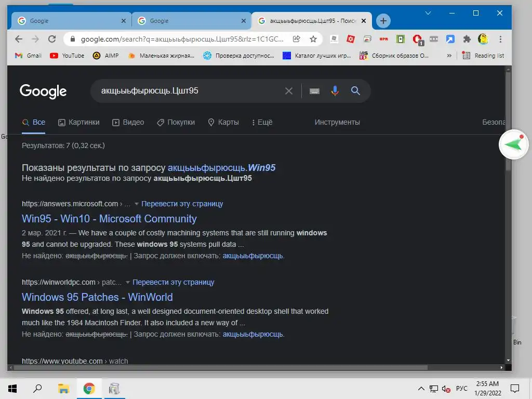
Task: Open the tab search chevron
Action: (428, 13)
